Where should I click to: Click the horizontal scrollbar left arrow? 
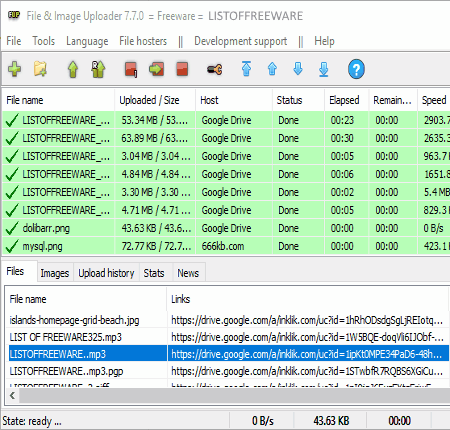[x=12, y=396]
